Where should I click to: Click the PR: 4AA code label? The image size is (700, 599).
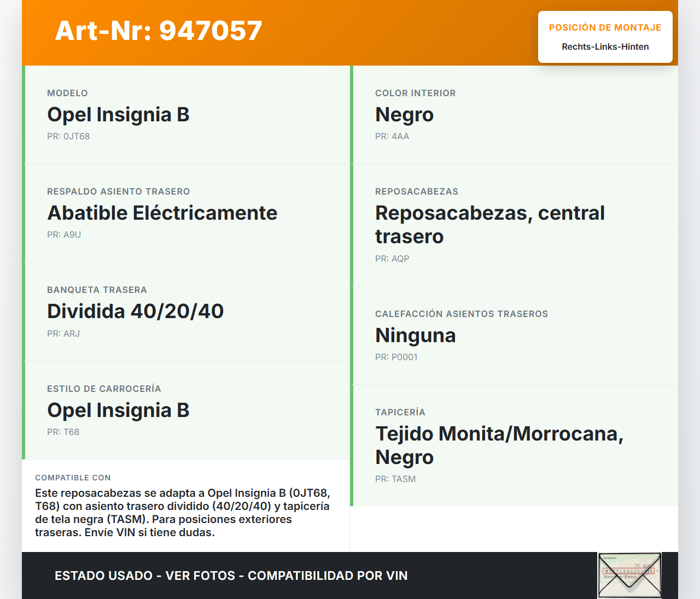point(392,137)
